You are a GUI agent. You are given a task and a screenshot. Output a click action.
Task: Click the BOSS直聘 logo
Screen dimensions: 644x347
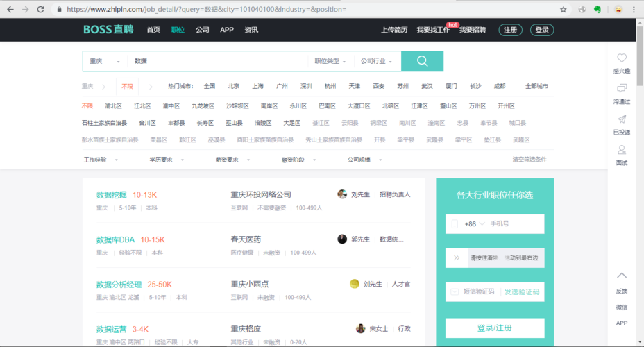(x=108, y=30)
